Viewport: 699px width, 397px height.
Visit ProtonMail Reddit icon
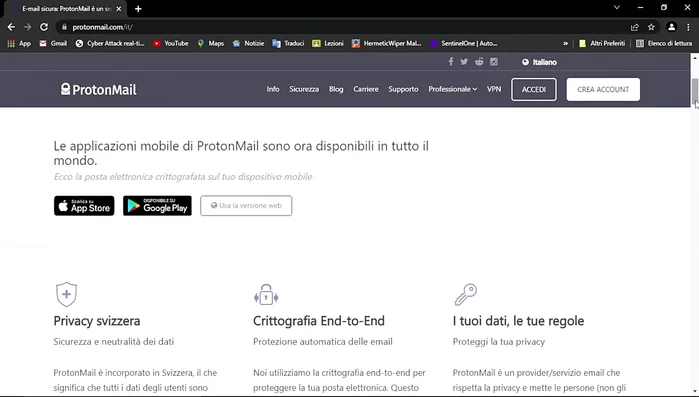(x=479, y=61)
